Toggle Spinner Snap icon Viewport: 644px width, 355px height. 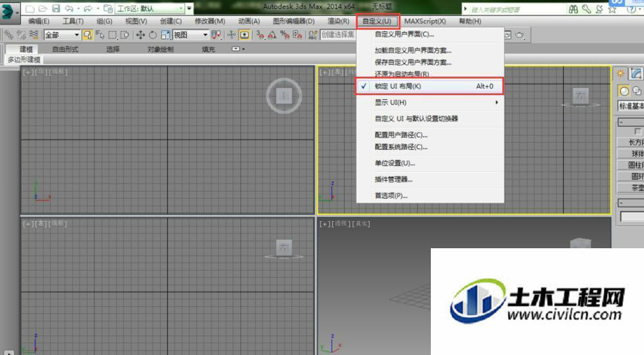pyautogui.click(x=298, y=35)
